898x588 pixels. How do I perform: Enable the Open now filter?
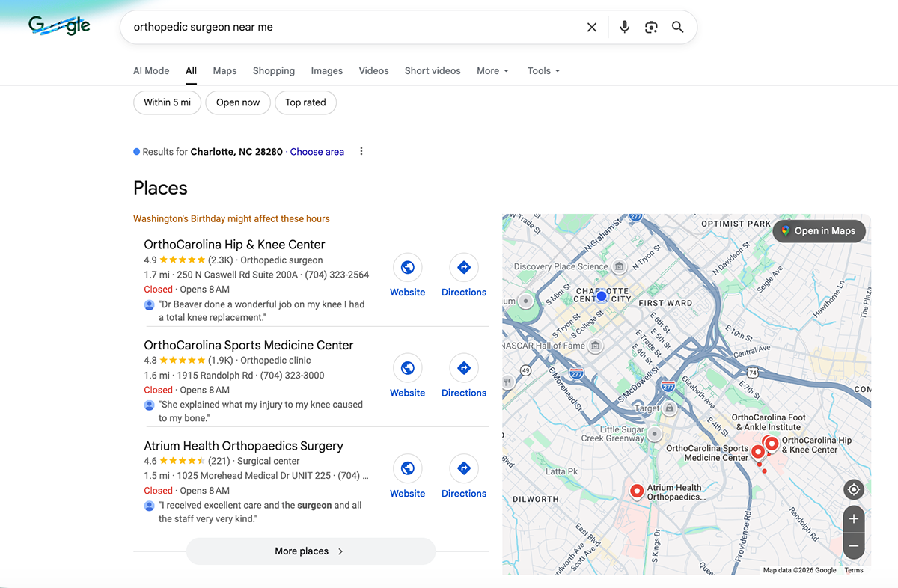[x=238, y=102]
